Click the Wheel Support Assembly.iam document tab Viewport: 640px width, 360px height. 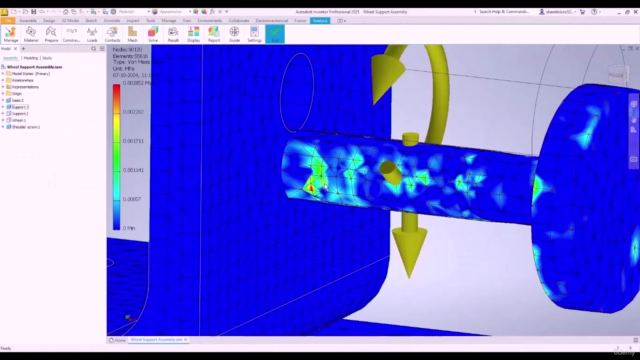[156, 340]
